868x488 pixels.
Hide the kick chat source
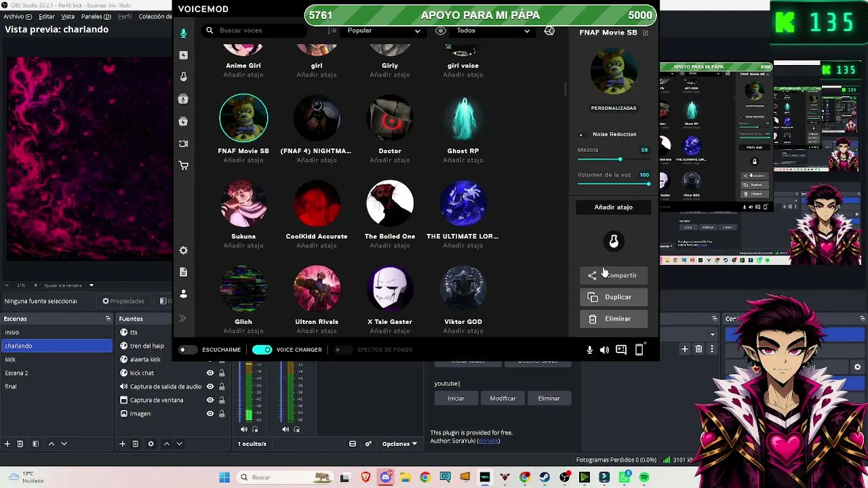(210, 373)
